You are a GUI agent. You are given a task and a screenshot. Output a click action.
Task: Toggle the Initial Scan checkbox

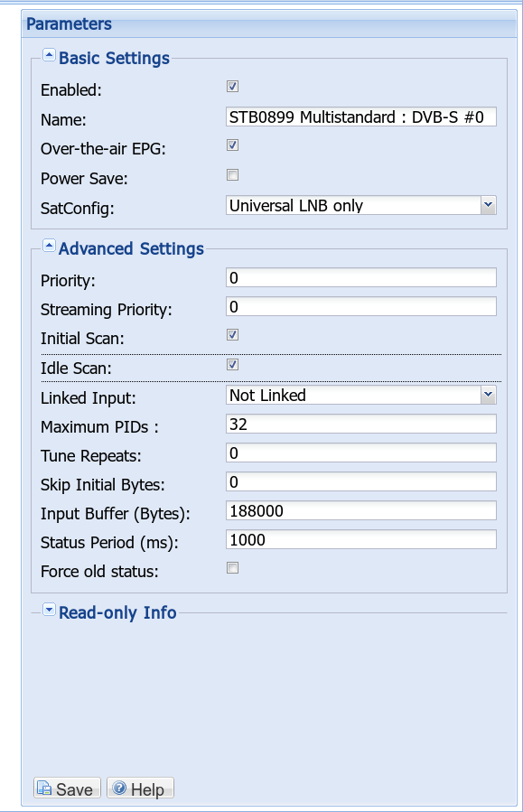(x=232, y=334)
